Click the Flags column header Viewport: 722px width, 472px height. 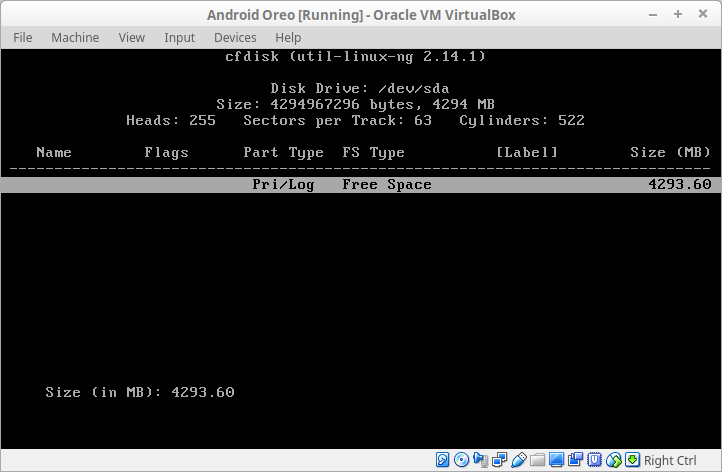[x=166, y=152]
